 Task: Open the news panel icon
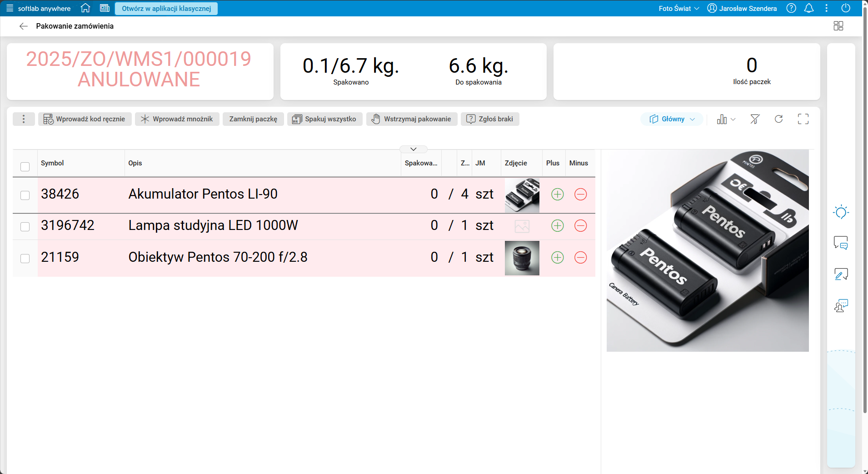105,8
